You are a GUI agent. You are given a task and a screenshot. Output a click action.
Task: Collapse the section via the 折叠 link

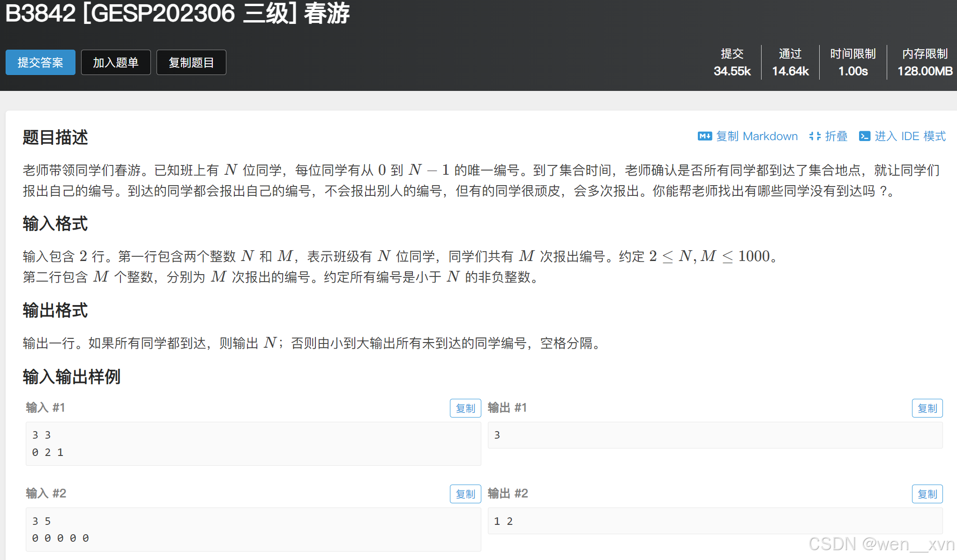click(836, 136)
